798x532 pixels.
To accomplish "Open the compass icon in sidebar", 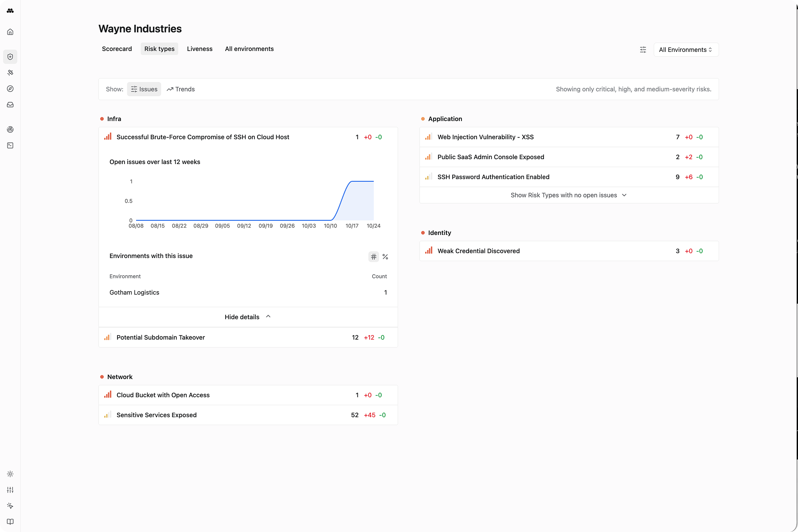I will (10, 89).
